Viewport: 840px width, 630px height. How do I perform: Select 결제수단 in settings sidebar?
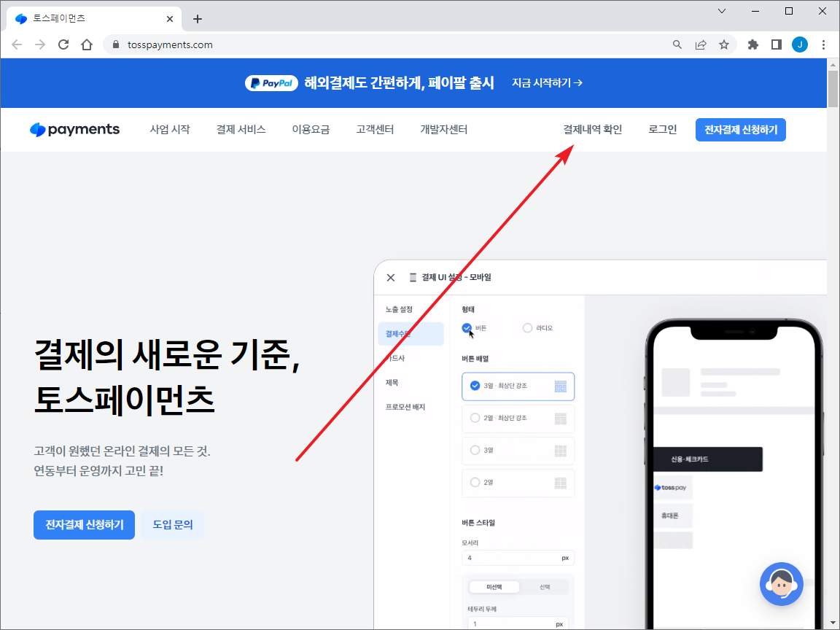(x=411, y=334)
